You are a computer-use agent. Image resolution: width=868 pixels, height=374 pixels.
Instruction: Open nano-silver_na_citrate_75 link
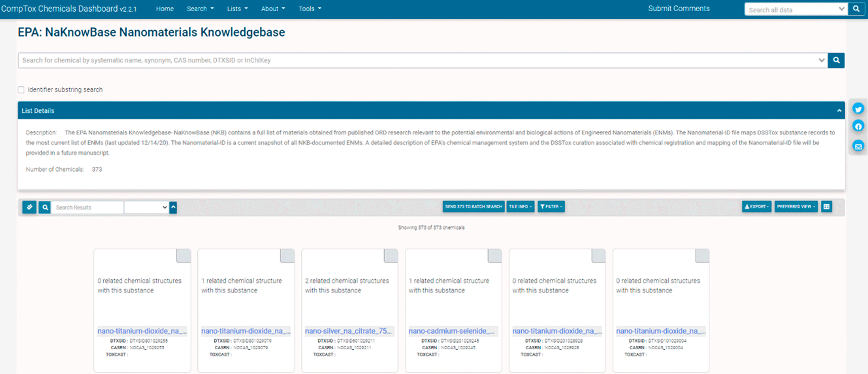point(348,331)
